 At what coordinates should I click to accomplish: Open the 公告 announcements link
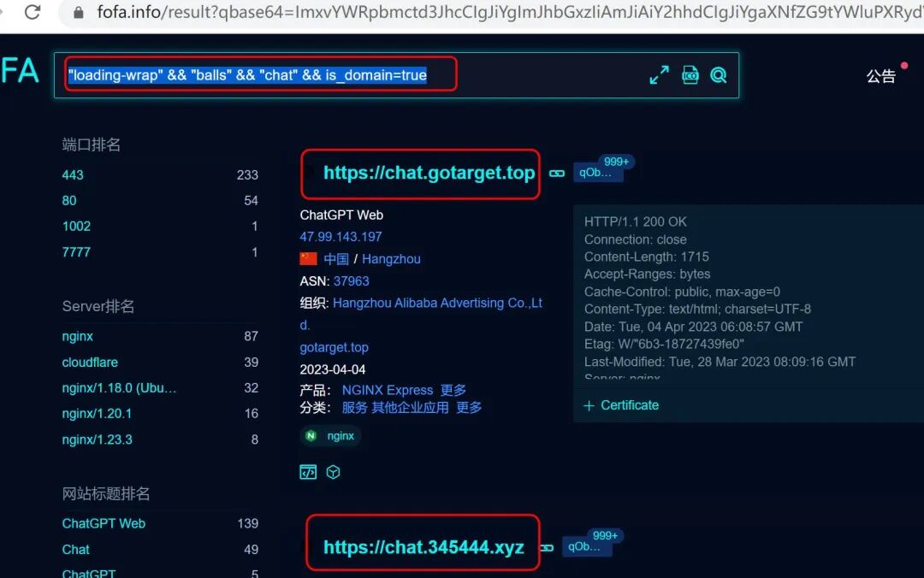click(x=881, y=76)
